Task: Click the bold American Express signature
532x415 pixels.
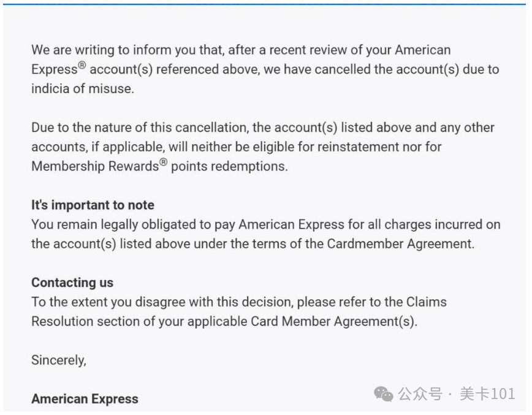Action: coord(85,399)
